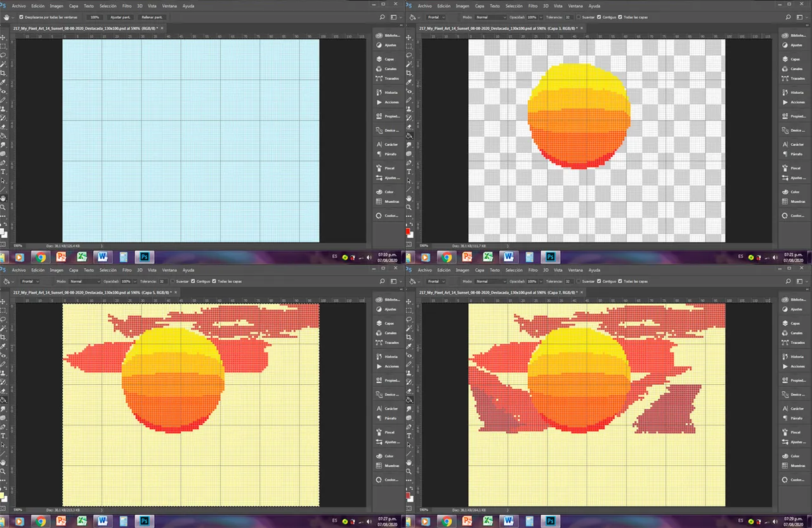Click the 'Rellenar pant.' button

152,17
